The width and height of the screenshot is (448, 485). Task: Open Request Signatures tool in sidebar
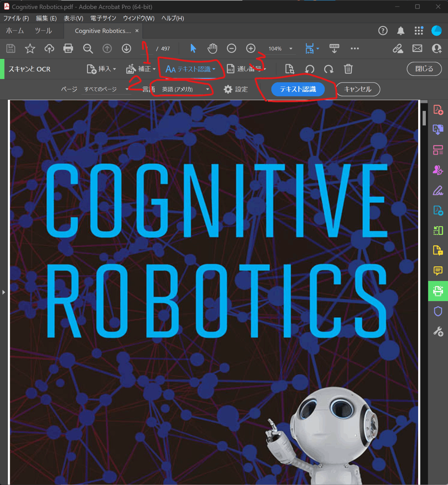(x=438, y=170)
